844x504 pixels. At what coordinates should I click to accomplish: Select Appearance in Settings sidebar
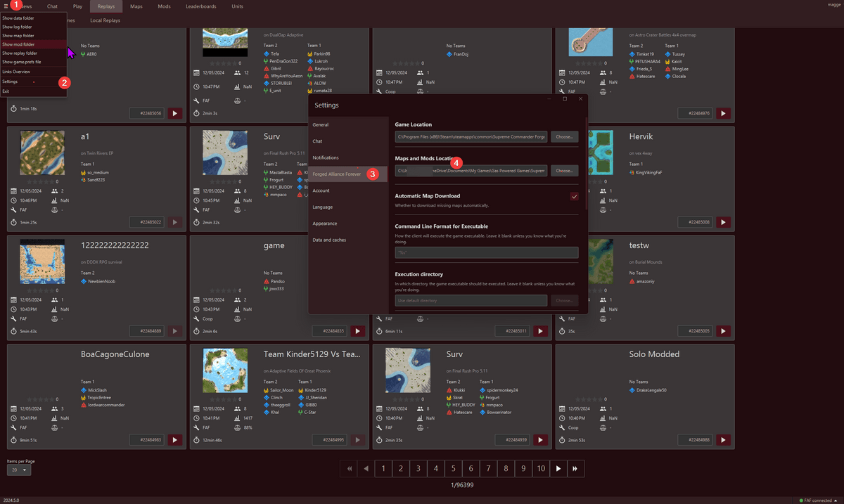click(348, 224)
